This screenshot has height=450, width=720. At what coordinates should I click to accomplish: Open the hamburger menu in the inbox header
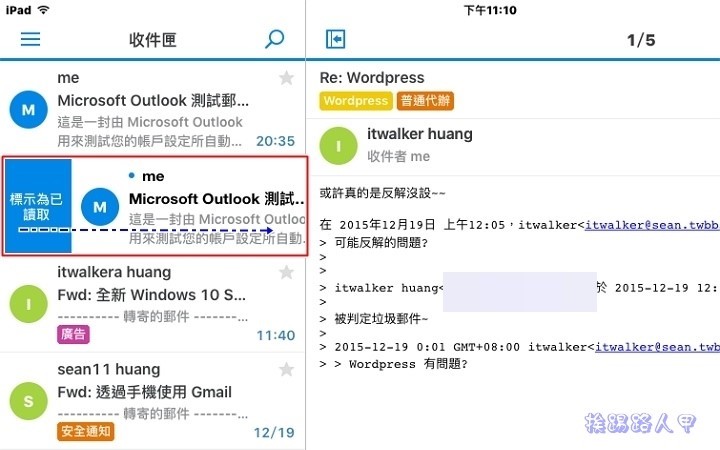[30, 39]
